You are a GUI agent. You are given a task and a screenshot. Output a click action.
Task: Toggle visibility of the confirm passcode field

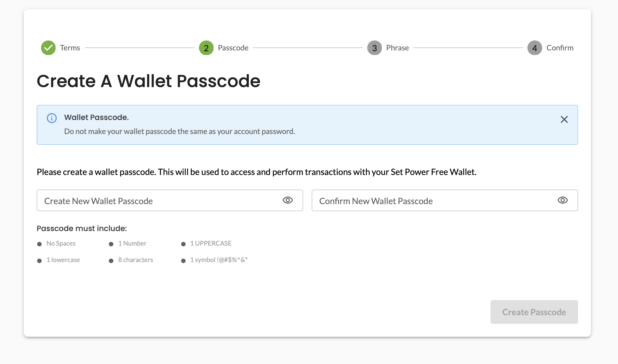[x=563, y=200]
